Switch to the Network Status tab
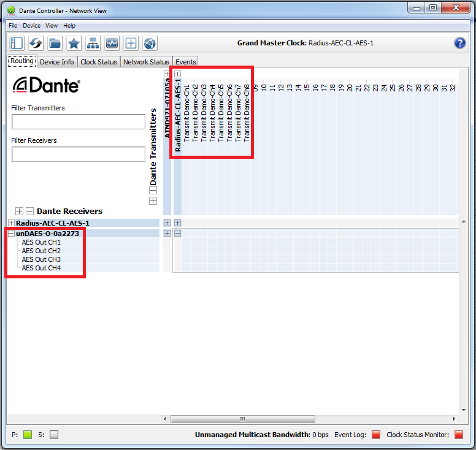The image size is (476, 450). (146, 62)
